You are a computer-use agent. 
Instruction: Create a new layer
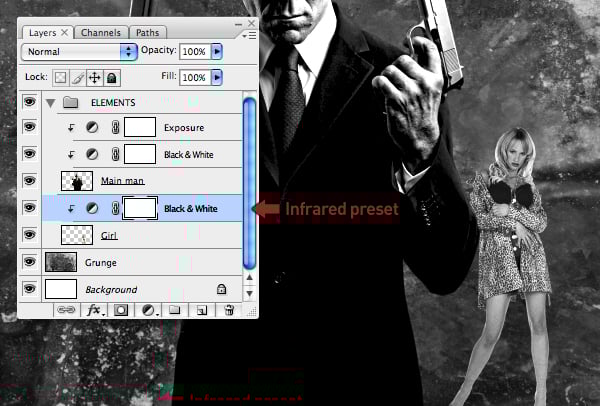pyautogui.click(x=202, y=310)
